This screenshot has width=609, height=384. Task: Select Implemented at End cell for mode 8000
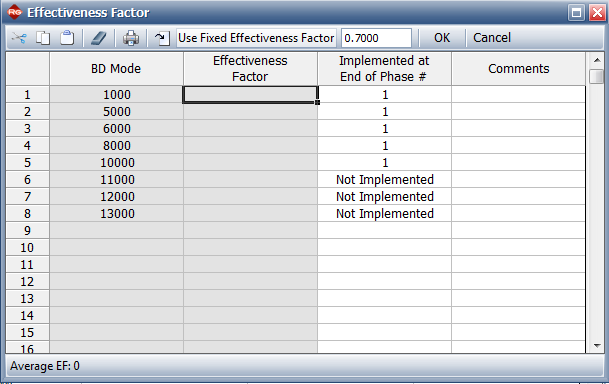pyautogui.click(x=385, y=146)
